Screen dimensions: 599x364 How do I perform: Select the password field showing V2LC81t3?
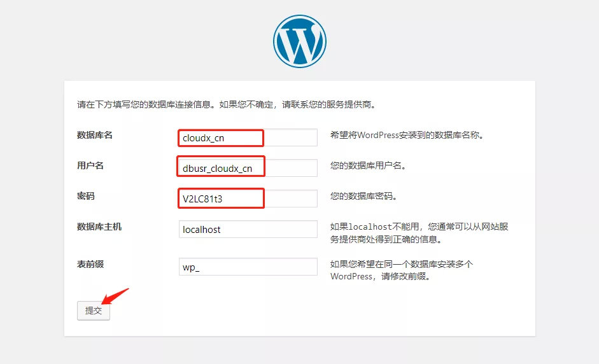(x=248, y=199)
